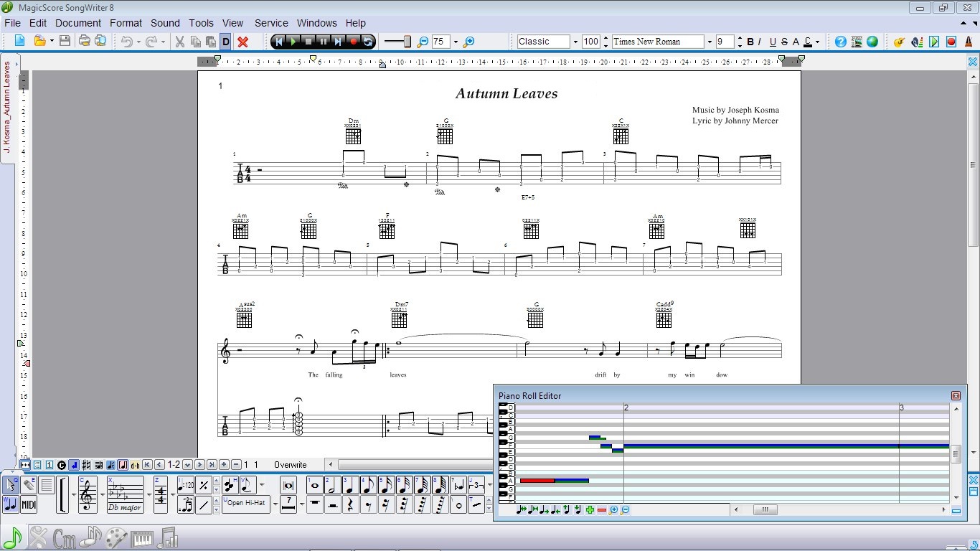980x551 pixels.
Task: Select the quarter rest
Action: pos(350,505)
